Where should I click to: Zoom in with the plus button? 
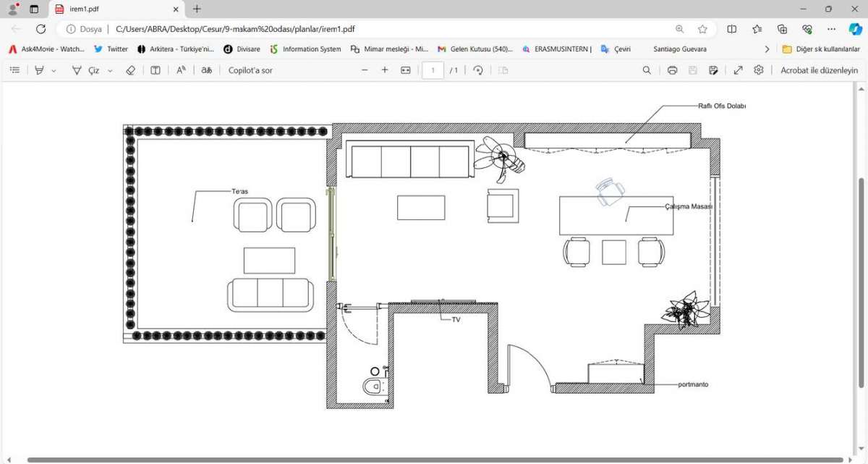[x=385, y=70]
